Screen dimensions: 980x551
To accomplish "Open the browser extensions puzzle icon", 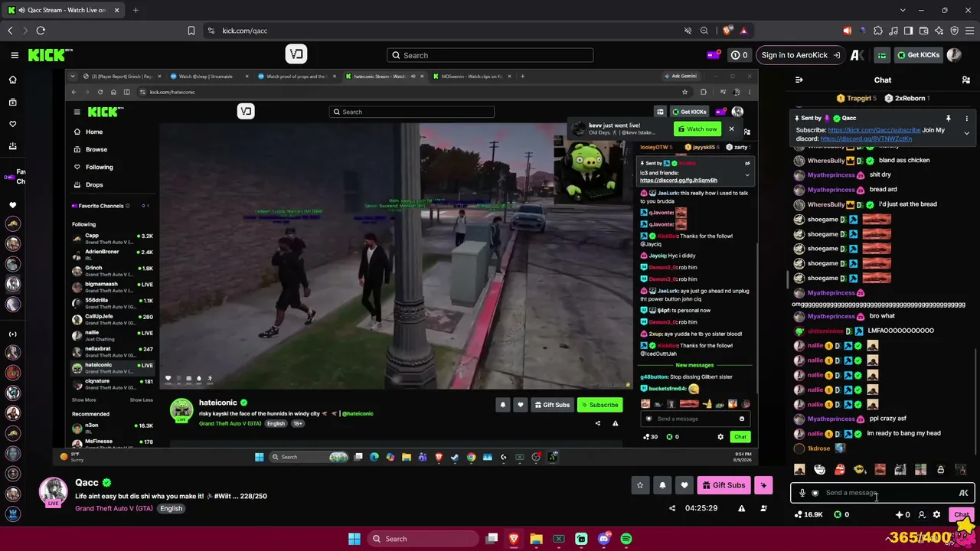I will click(x=877, y=31).
